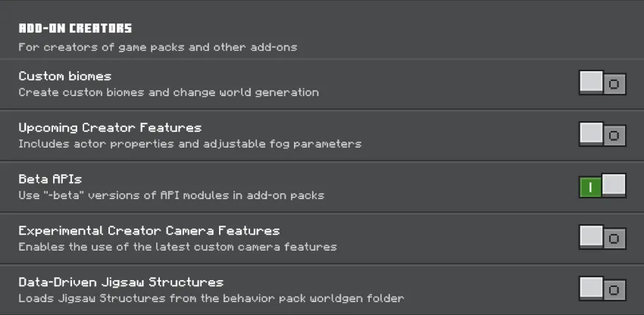
Task: Click the green on indicator of Beta APIs
Action: coord(591,188)
